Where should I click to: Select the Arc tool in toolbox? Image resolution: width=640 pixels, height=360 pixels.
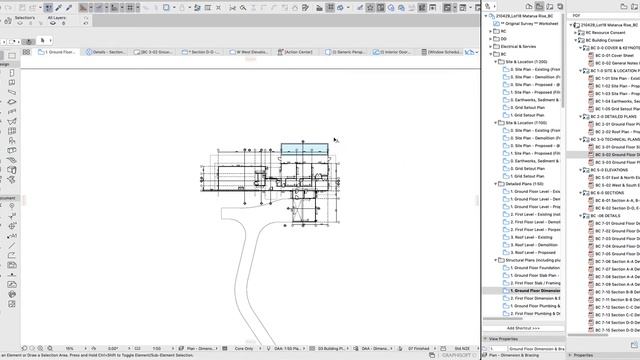point(12,255)
